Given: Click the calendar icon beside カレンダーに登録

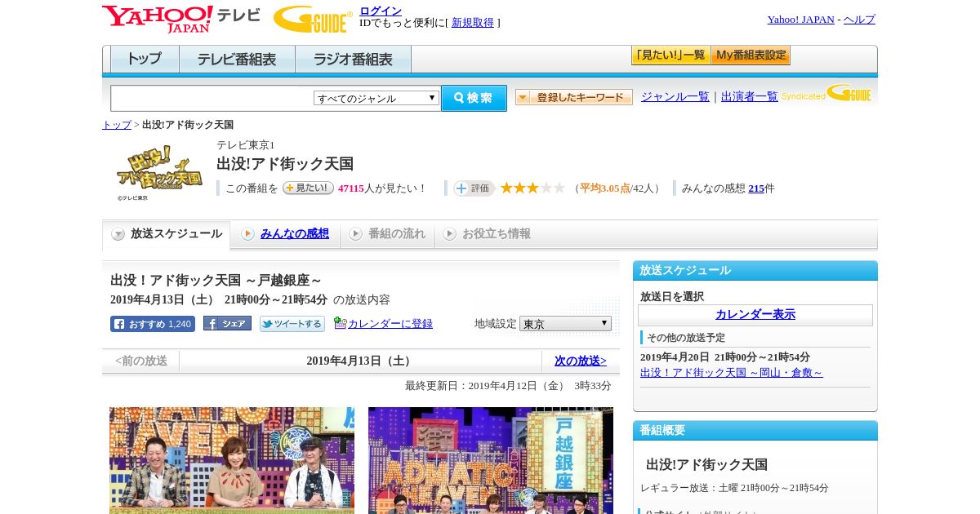Looking at the screenshot, I should pos(341,323).
